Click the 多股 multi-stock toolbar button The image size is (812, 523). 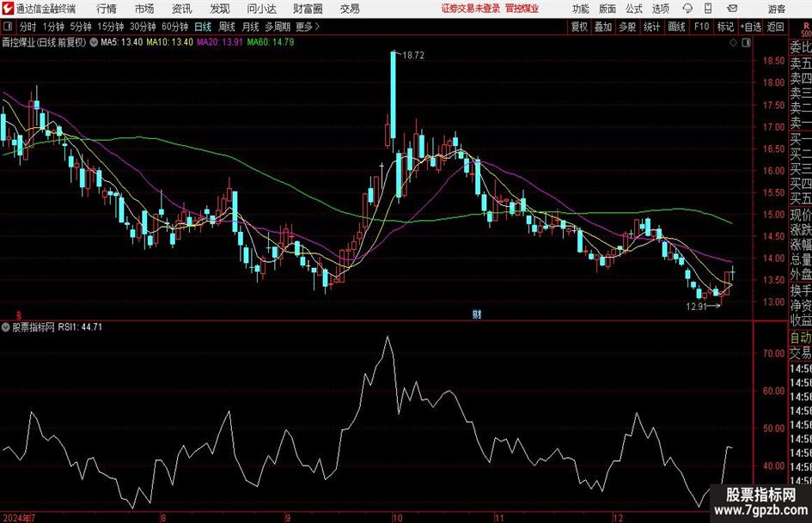627,27
